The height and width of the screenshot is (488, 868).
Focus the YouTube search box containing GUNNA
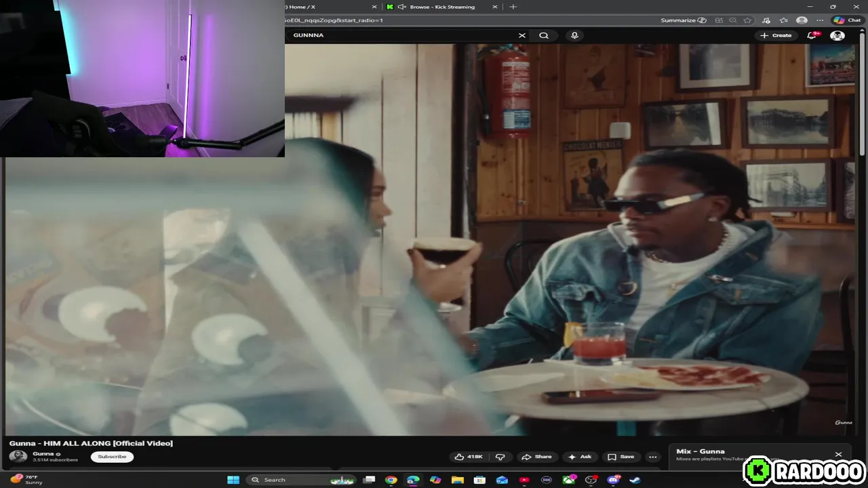click(x=403, y=35)
